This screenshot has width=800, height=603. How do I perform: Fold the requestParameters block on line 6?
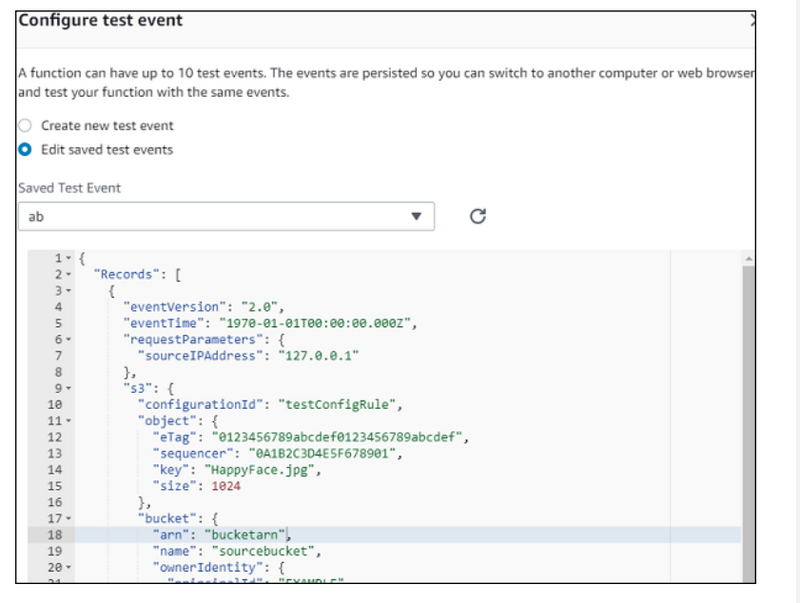[69, 339]
